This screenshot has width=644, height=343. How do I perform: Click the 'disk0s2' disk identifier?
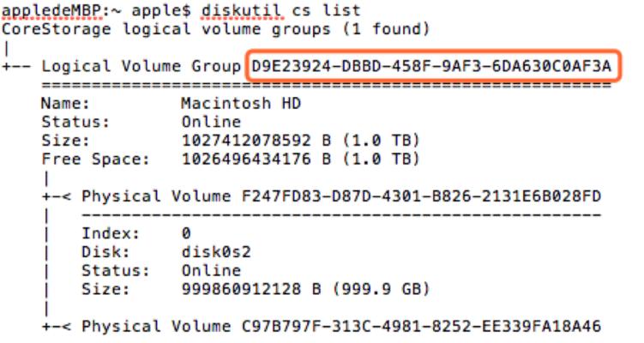click(216, 251)
